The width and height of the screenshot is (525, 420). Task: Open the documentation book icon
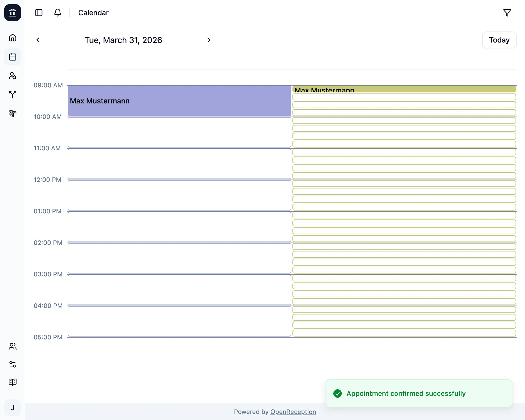[x=13, y=382]
